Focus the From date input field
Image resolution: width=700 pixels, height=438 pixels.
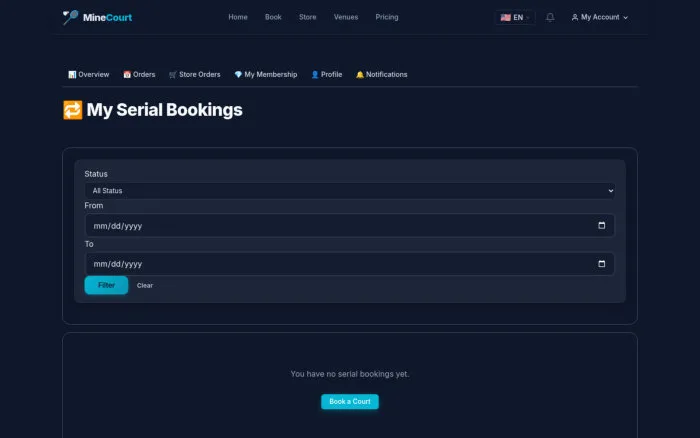click(350, 225)
